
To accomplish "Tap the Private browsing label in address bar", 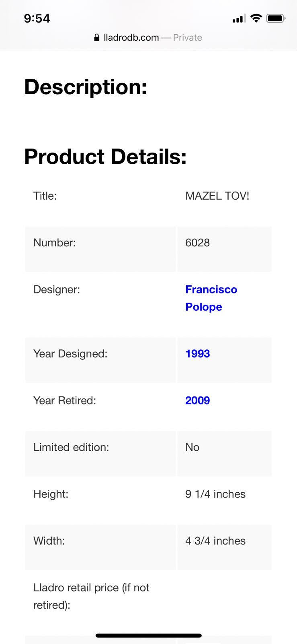I will tap(187, 37).
